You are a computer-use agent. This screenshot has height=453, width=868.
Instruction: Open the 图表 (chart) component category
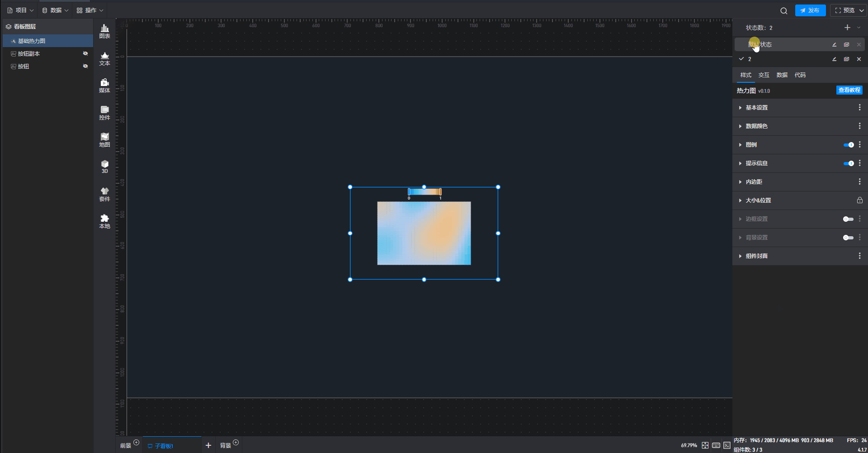pos(104,31)
